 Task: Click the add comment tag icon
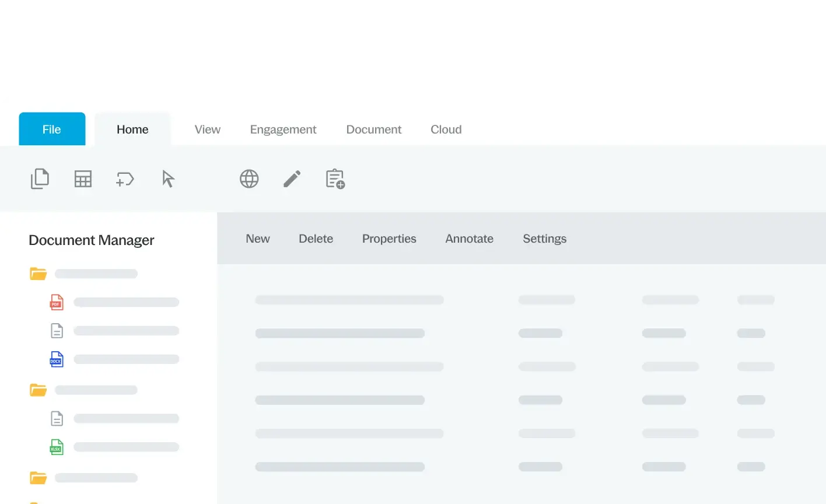(125, 178)
